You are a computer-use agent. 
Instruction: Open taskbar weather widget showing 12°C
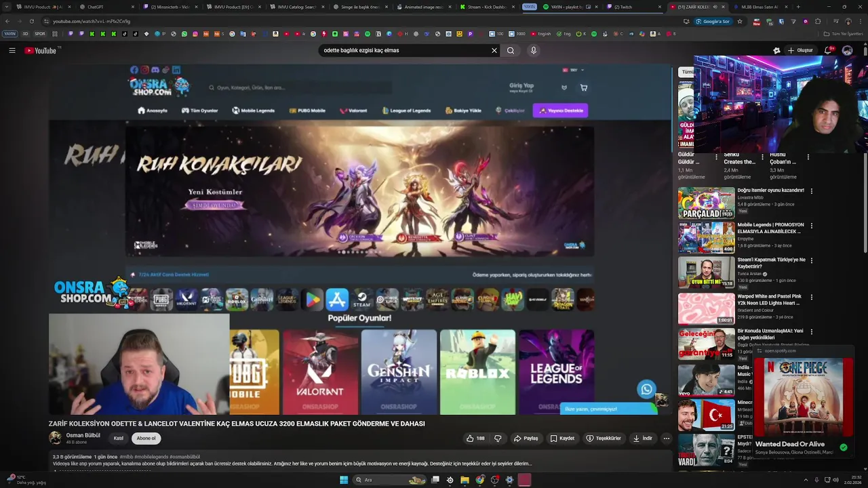point(26,480)
